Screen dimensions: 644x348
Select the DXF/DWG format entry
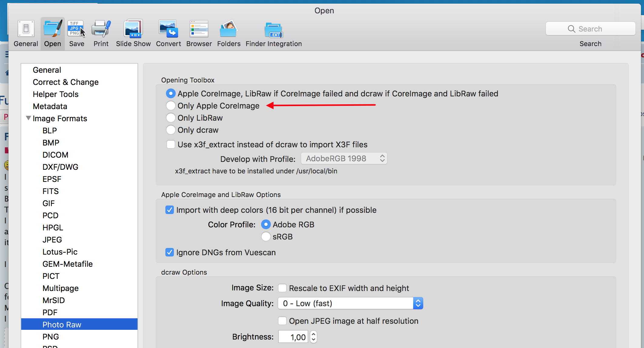click(x=79, y=167)
